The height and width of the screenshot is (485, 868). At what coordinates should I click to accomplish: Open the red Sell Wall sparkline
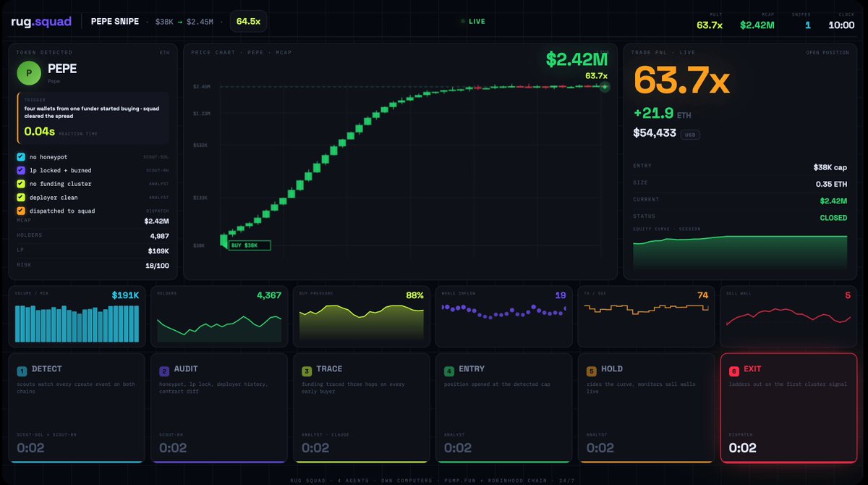[789, 316]
